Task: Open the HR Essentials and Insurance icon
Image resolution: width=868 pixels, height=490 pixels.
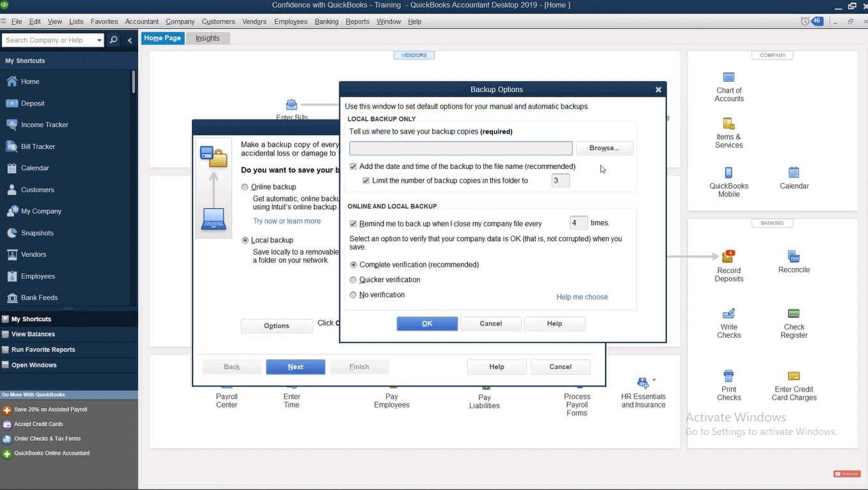Action: pos(643,383)
